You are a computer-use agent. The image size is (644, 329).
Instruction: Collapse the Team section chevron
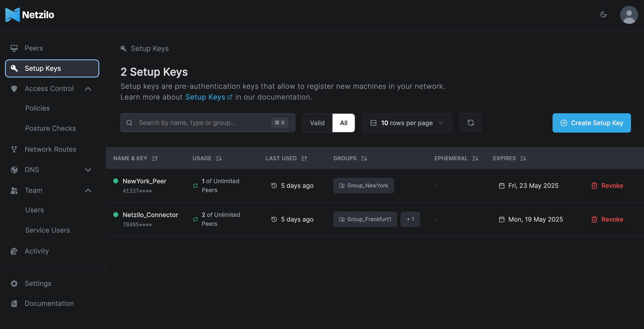pos(88,191)
